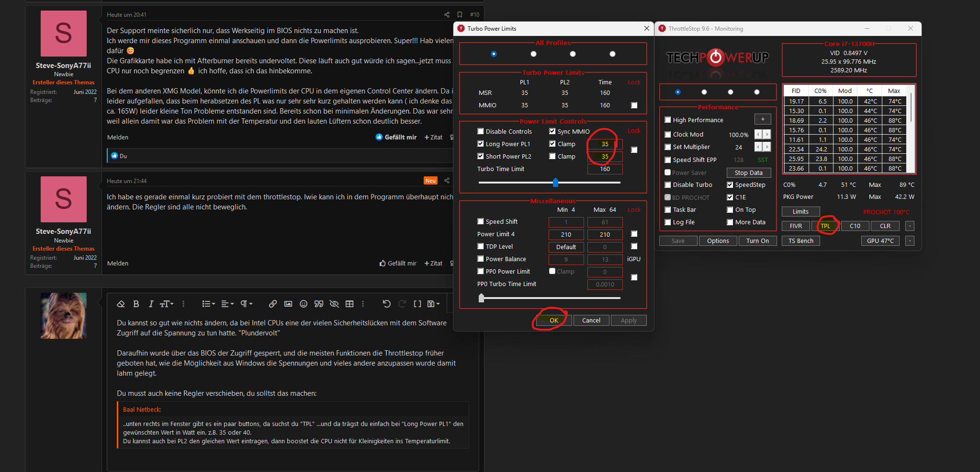Open the save draft dropdown
Screen dimensions: 980x472
tap(433, 304)
